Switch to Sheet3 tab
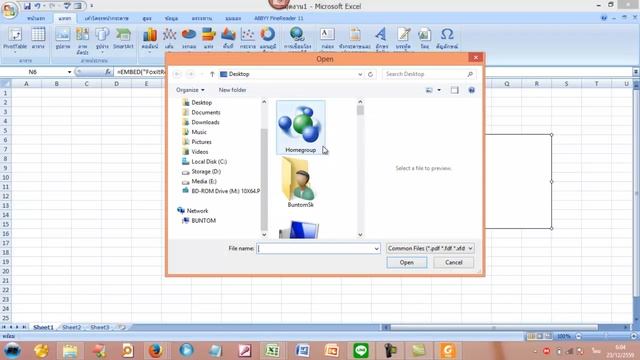Screen dimensions: 640x360 click(x=100, y=327)
